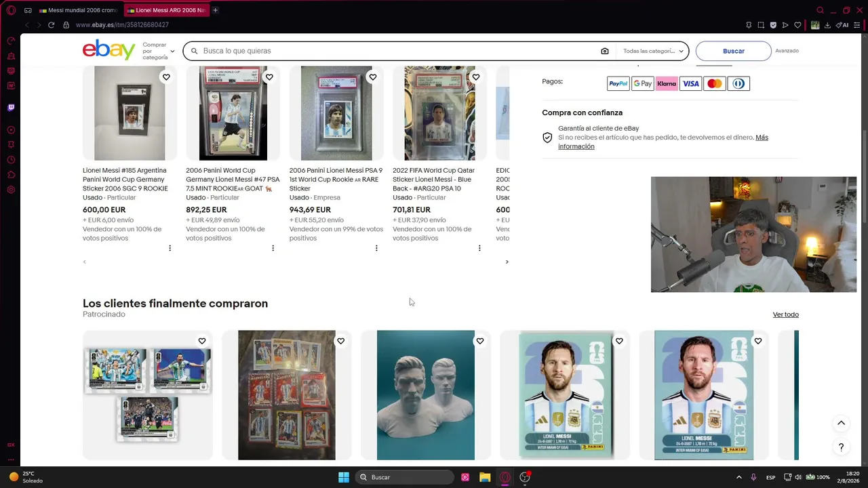Open the Windows Start menu
868x488 pixels.
click(x=344, y=477)
